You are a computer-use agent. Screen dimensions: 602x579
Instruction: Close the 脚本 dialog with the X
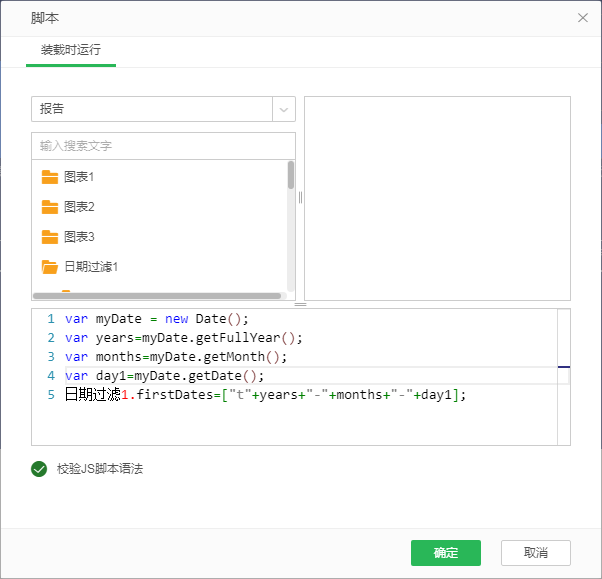point(583,18)
